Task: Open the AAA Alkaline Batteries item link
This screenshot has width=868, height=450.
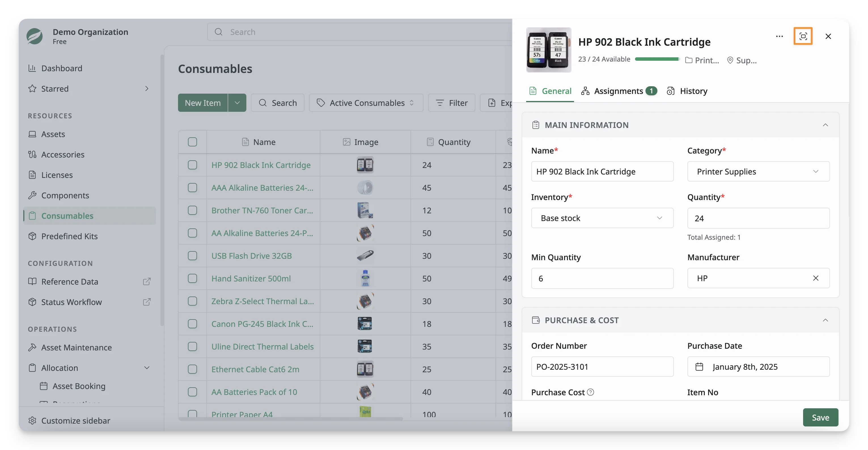Action: [x=262, y=188]
